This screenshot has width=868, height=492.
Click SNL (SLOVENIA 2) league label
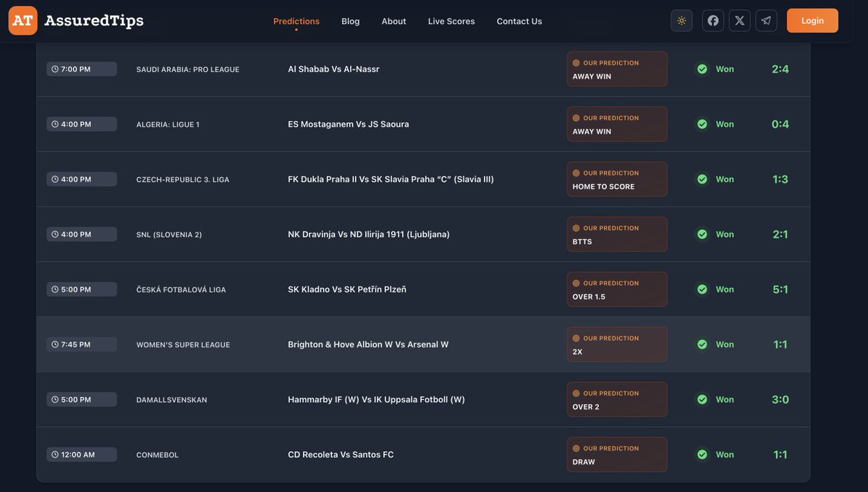click(x=169, y=234)
